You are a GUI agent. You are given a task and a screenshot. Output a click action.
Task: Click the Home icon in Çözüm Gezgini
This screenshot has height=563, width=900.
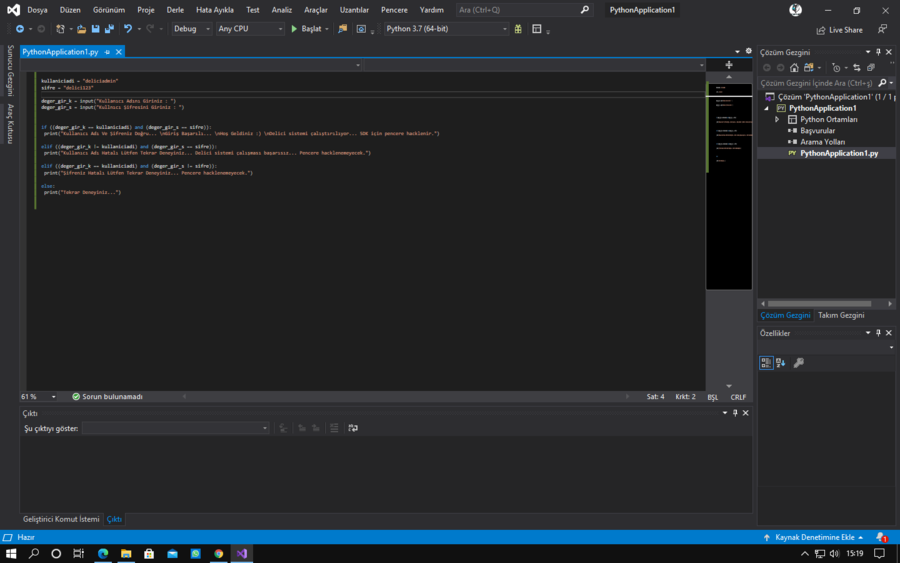click(x=794, y=68)
